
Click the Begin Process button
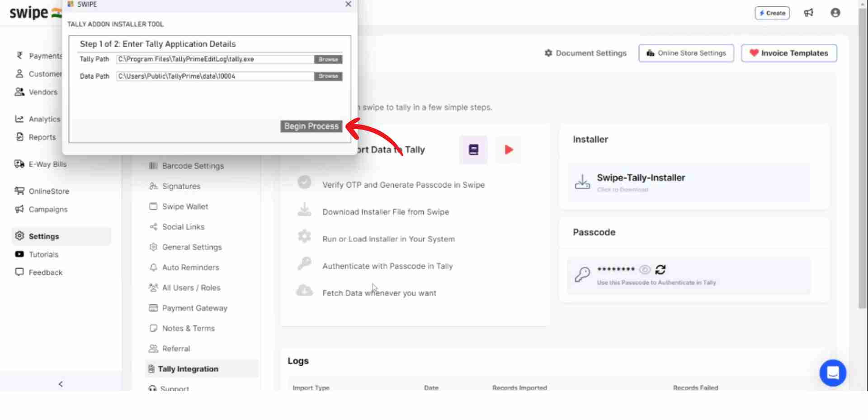(x=311, y=126)
